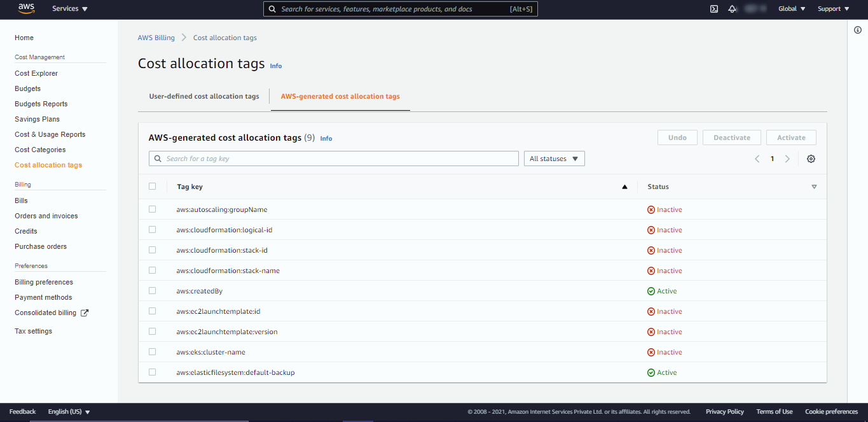Image resolution: width=868 pixels, height=422 pixels.
Task: Open the Global region dropdown
Action: click(792, 9)
